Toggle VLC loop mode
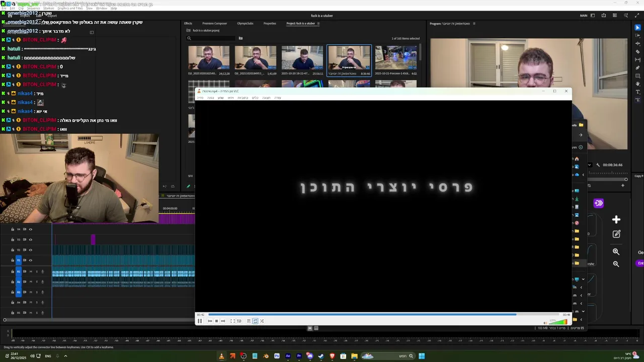 coord(255,321)
